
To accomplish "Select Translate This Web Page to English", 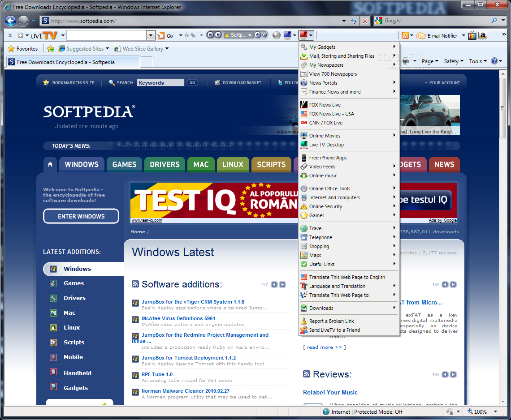I will click(348, 277).
